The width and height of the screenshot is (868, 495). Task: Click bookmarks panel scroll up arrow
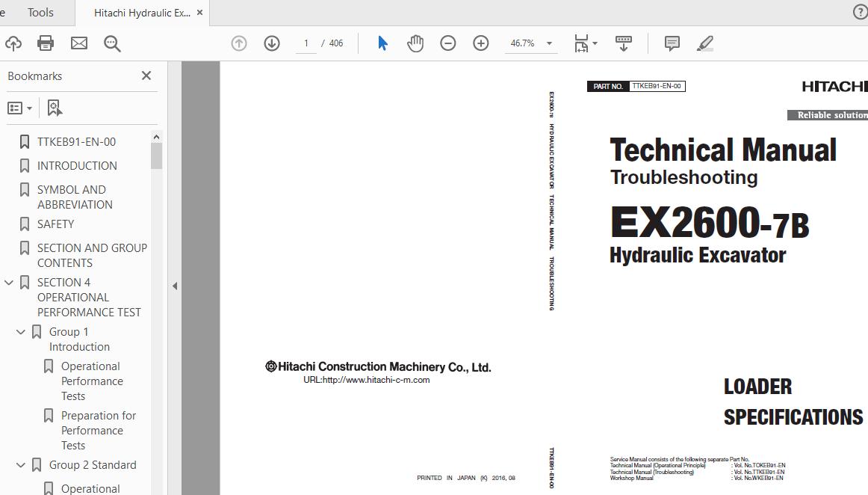[156, 137]
